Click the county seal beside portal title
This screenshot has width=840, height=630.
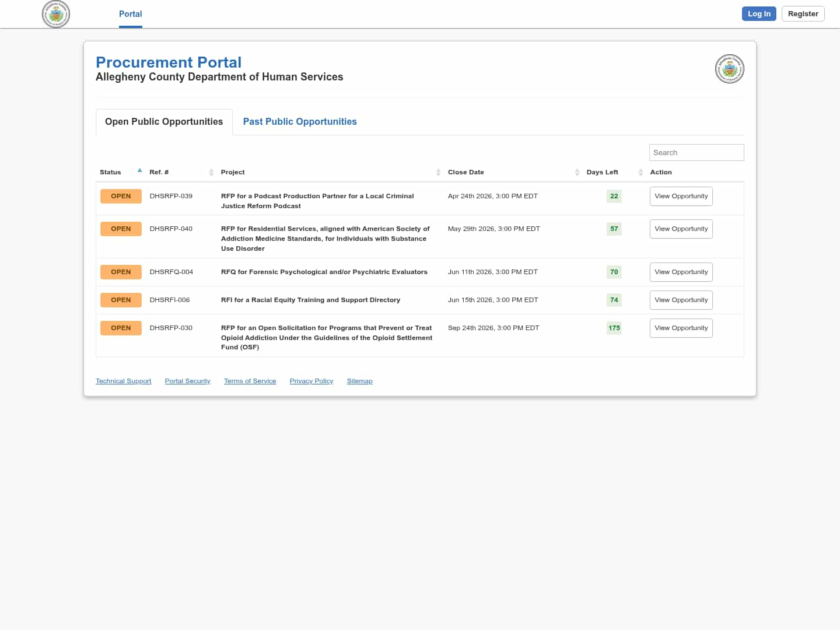click(729, 69)
